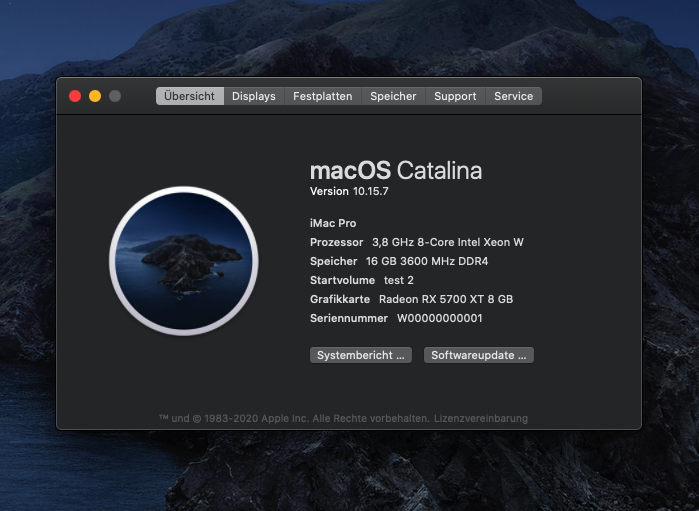Minimize the window with the yellow button
Viewport: 699px width, 511px height.
click(95, 96)
